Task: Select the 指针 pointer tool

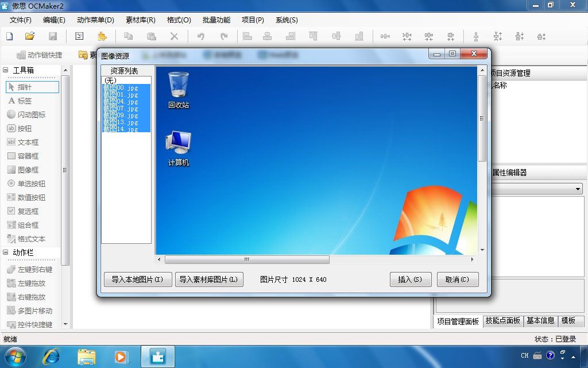Action: [32, 87]
